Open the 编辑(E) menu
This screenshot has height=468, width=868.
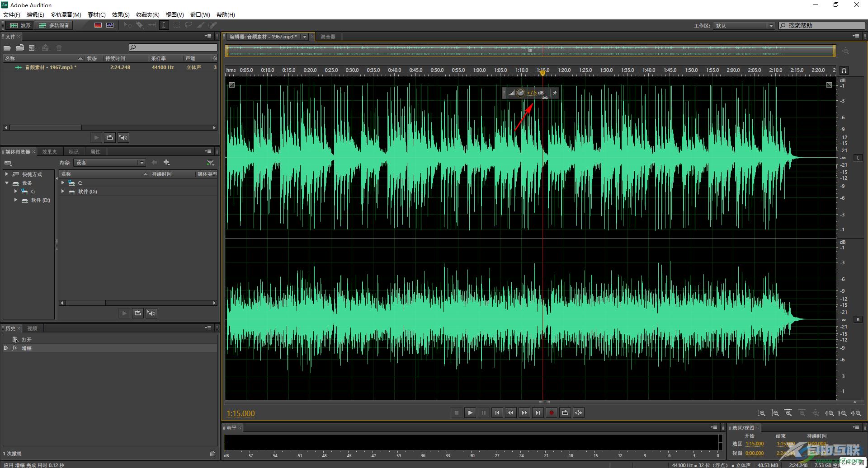click(35, 15)
